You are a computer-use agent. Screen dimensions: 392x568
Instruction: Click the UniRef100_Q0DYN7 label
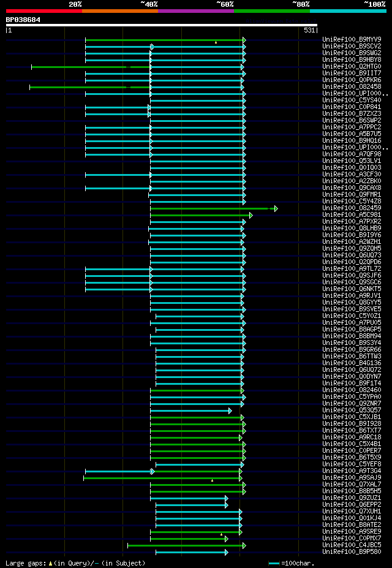[352, 377]
